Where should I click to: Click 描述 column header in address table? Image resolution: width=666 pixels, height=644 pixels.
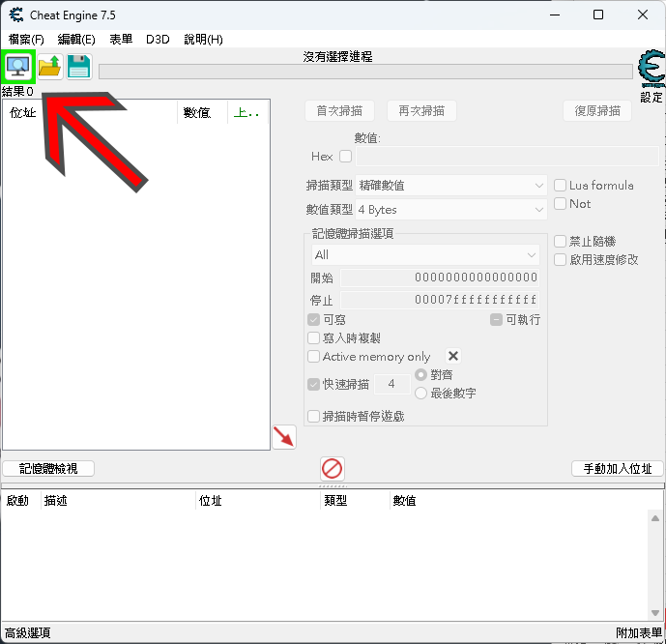(x=56, y=501)
